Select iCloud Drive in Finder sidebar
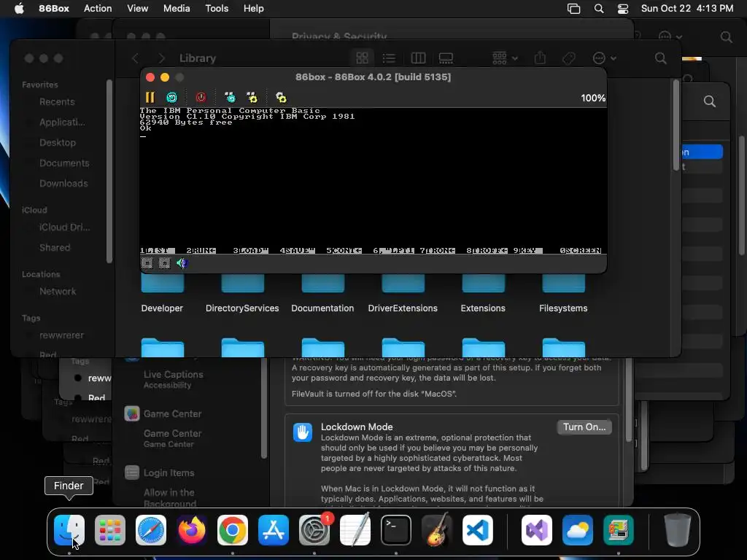Screen dimensions: 747x560 pyautogui.click(x=65, y=227)
